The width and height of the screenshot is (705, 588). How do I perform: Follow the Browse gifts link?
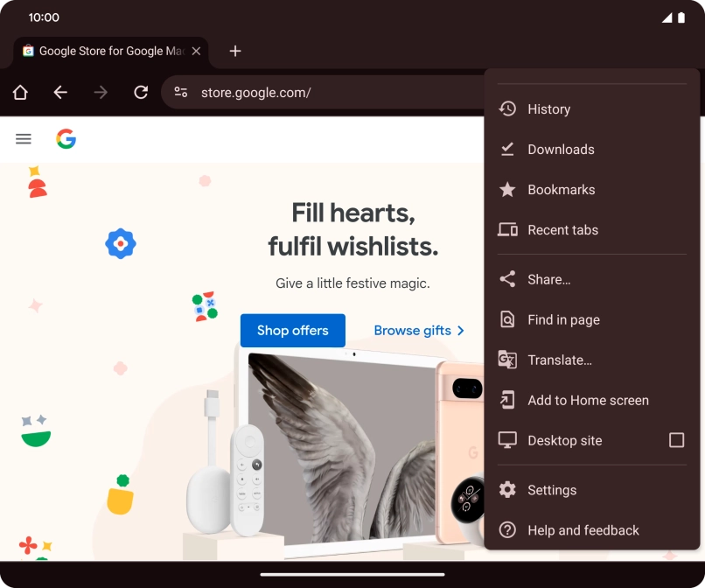[419, 331]
